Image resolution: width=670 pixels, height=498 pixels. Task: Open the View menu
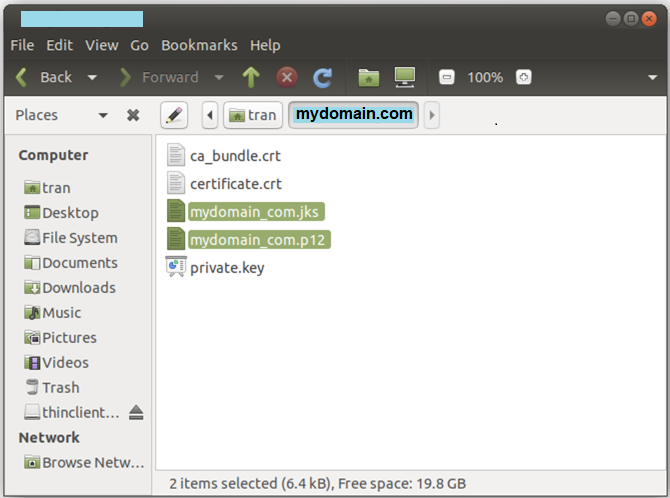click(102, 45)
